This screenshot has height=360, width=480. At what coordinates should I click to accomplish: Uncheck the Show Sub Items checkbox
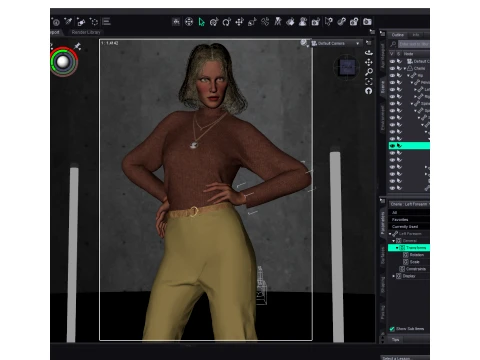tap(392, 329)
